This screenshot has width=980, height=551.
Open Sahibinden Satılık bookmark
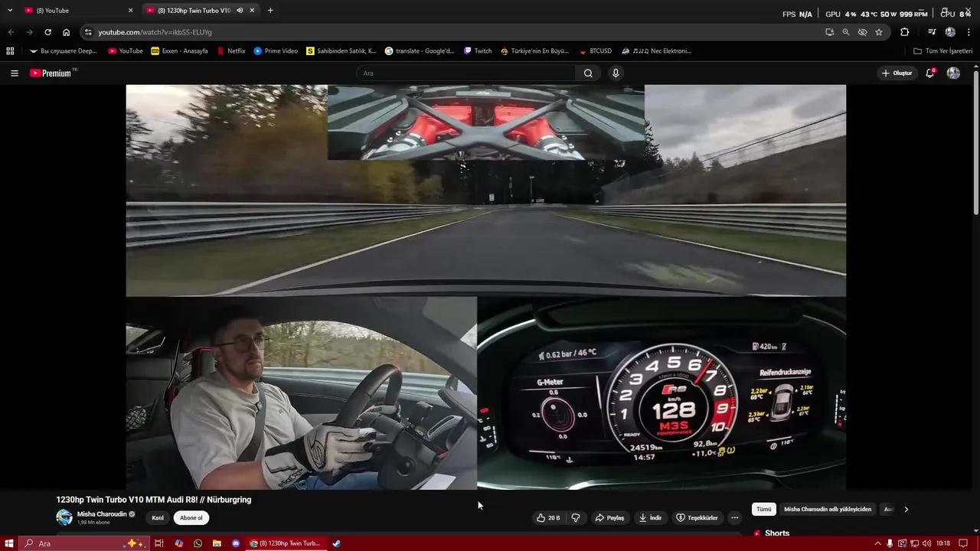(x=341, y=51)
